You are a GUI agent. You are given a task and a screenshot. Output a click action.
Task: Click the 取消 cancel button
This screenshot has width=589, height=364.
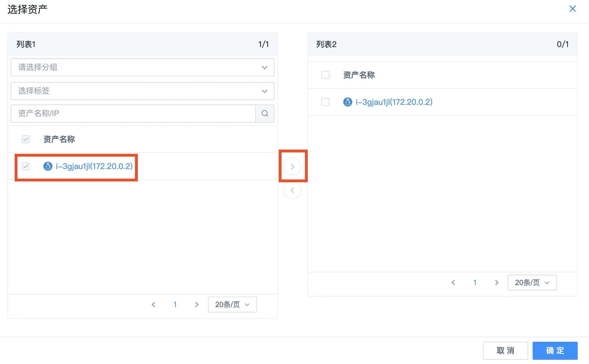click(505, 350)
